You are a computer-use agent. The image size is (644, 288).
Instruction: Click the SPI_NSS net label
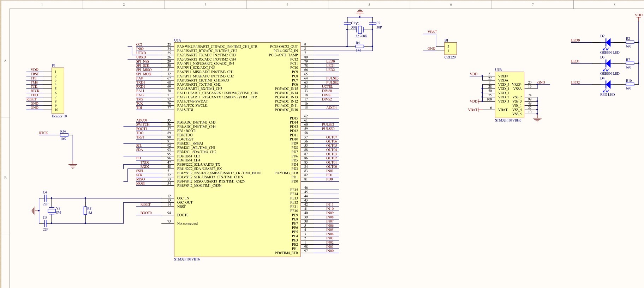click(143, 62)
